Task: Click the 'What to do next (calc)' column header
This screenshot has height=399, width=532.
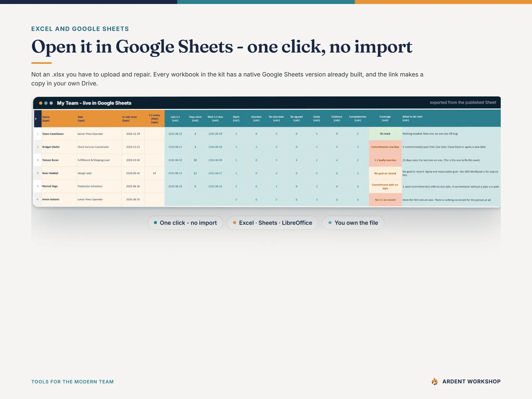Action: (451, 119)
